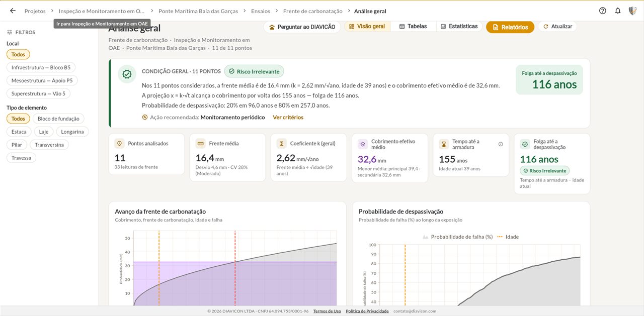Viewport: 644px width, 316px height.
Task: Open Relatórios button
Action: click(x=510, y=27)
